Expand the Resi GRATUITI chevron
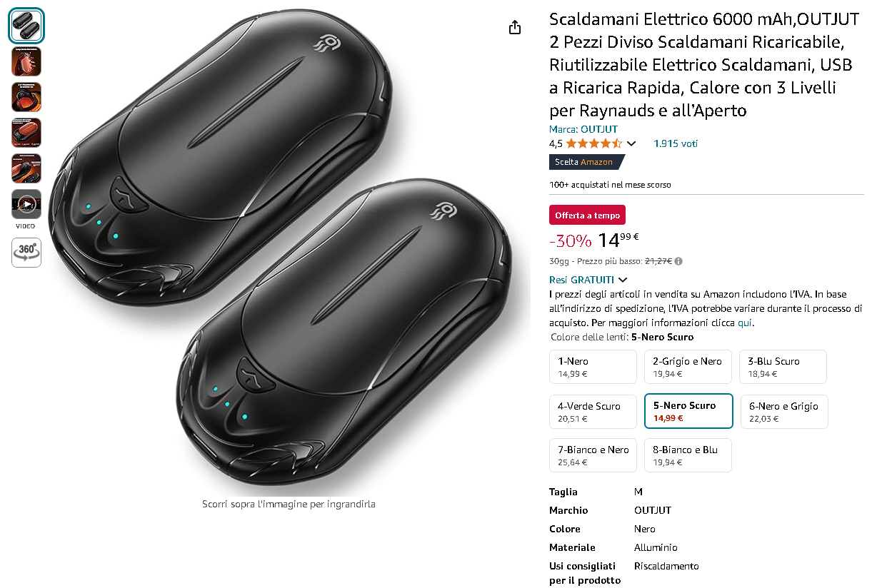 (x=623, y=280)
